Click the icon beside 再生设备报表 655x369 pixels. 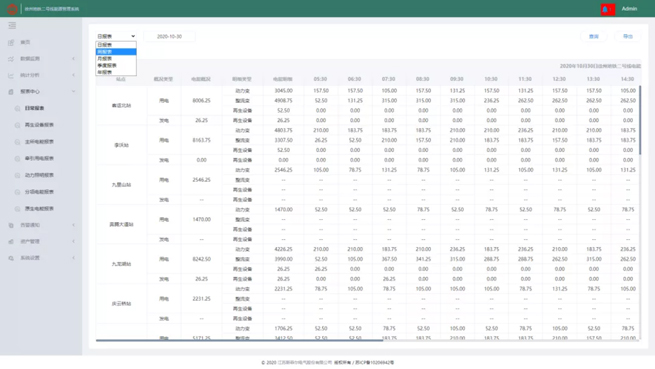point(18,125)
